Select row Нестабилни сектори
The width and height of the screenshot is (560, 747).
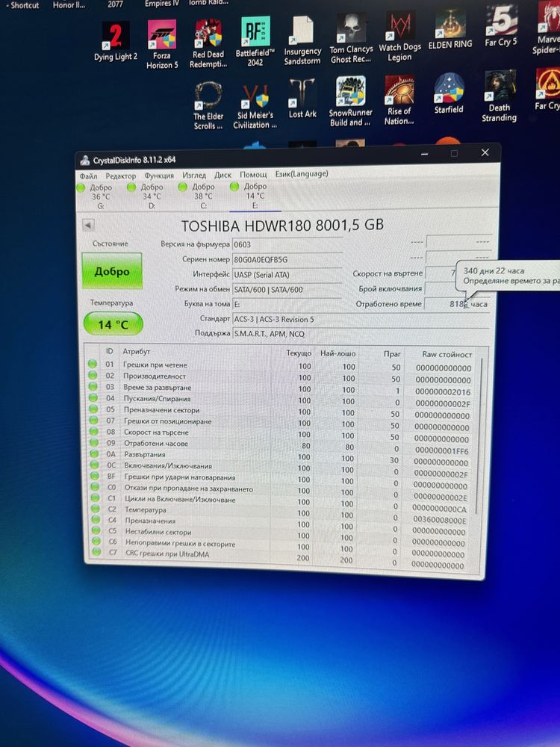pos(280,535)
